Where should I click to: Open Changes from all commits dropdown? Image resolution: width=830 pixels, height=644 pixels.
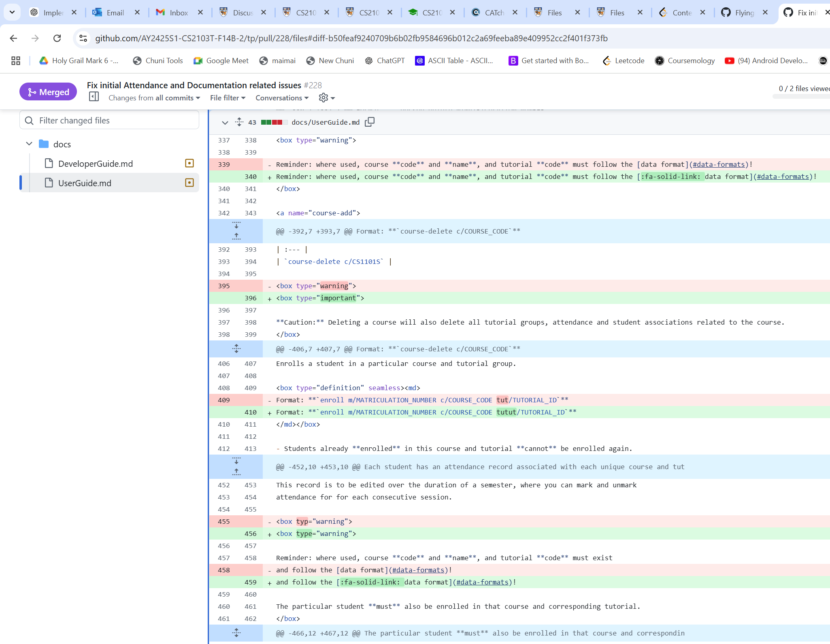coord(154,98)
